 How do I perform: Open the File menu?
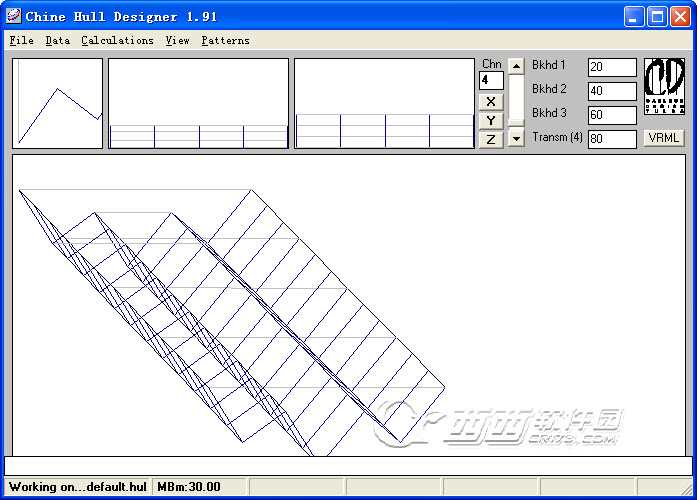[x=21, y=41]
